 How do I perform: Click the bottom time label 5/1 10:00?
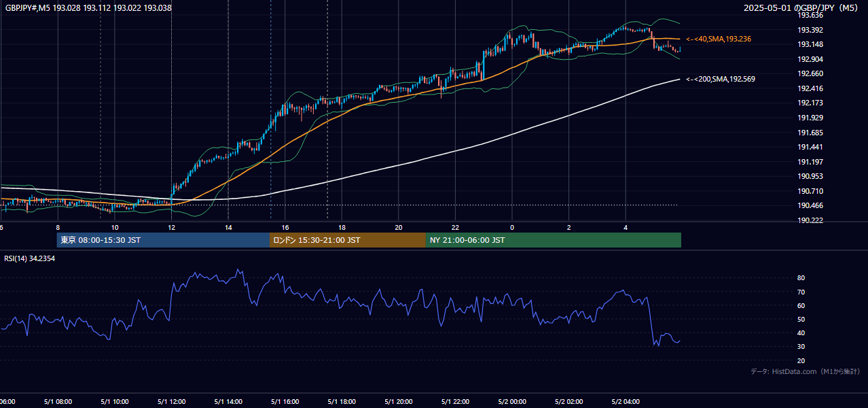(x=114, y=402)
